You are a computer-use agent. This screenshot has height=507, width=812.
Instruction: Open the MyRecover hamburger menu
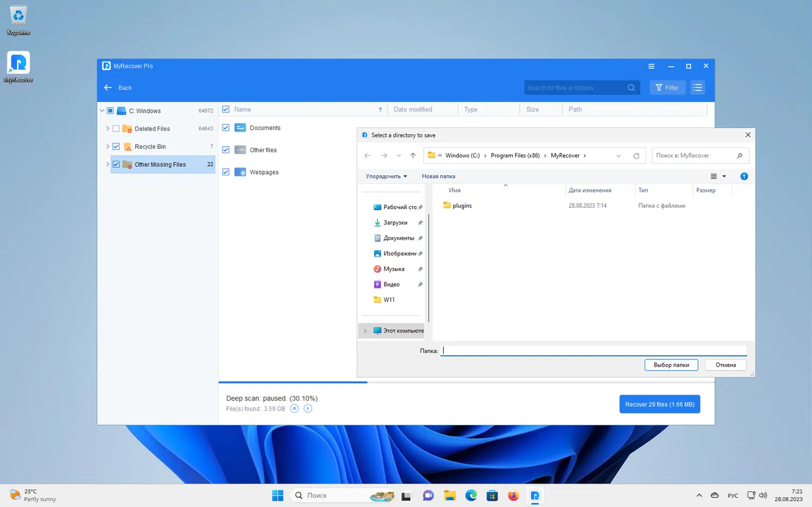pyautogui.click(x=651, y=66)
